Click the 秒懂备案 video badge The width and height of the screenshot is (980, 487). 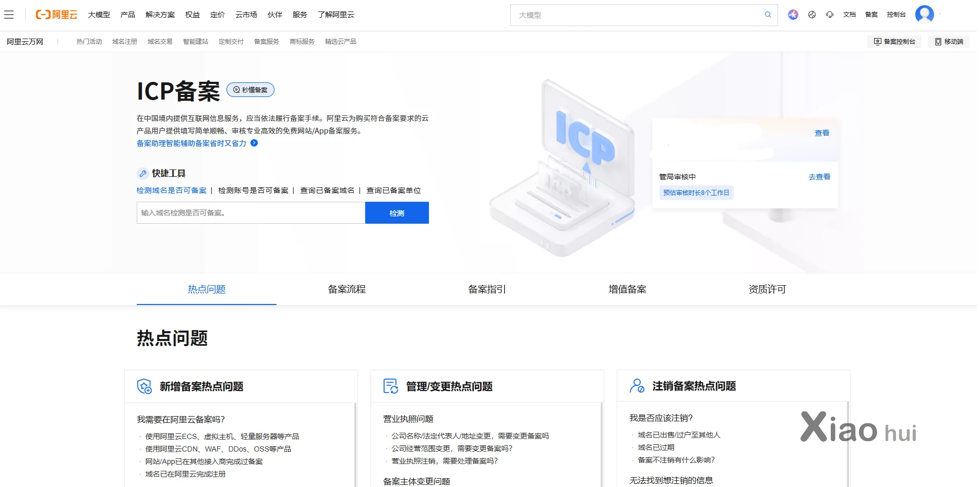pyautogui.click(x=250, y=90)
